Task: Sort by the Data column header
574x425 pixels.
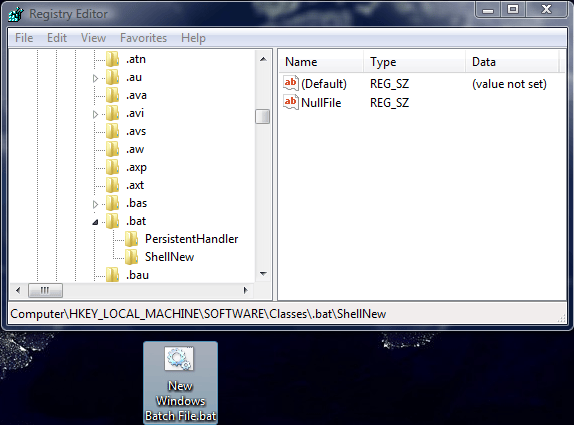Action: click(x=512, y=62)
